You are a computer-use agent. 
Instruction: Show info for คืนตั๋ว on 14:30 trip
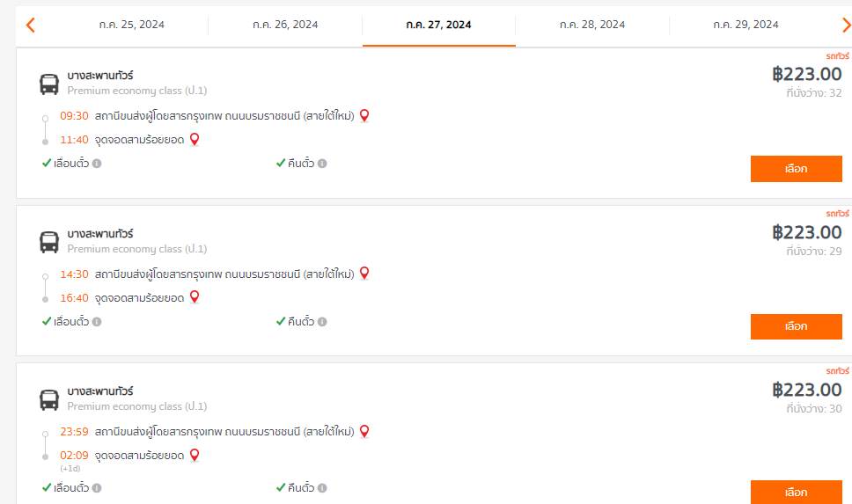tap(322, 322)
